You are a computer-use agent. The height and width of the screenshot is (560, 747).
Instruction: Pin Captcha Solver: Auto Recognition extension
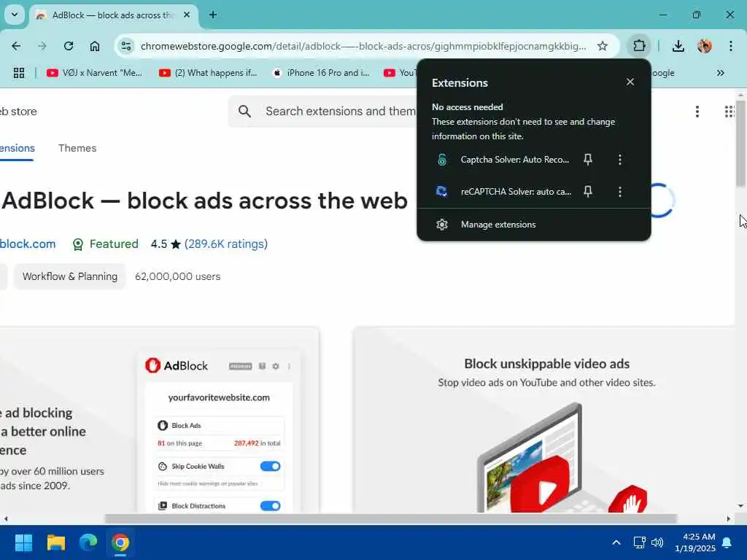pyautogui.click(x=588, y=160)
